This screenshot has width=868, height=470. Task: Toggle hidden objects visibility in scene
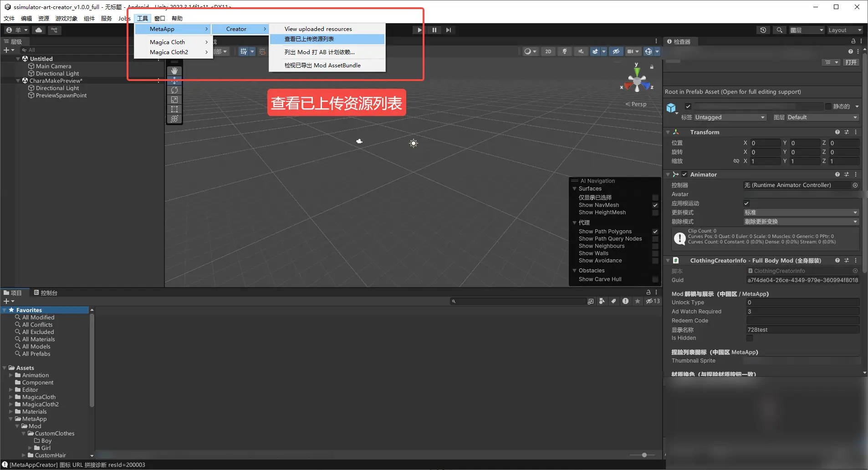click(x=616, y=51)
